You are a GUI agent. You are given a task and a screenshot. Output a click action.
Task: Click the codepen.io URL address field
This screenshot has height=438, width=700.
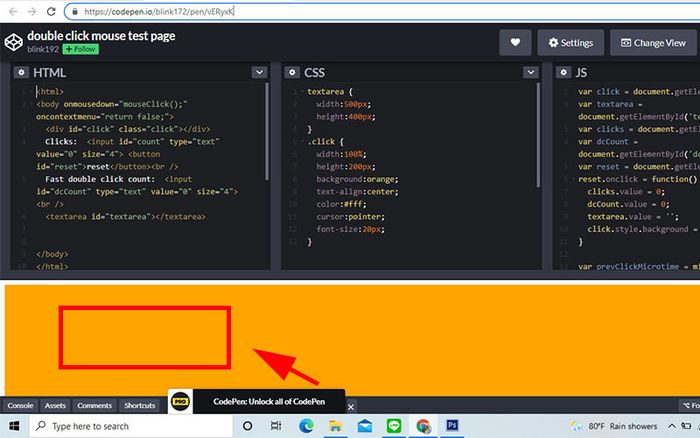384,12
